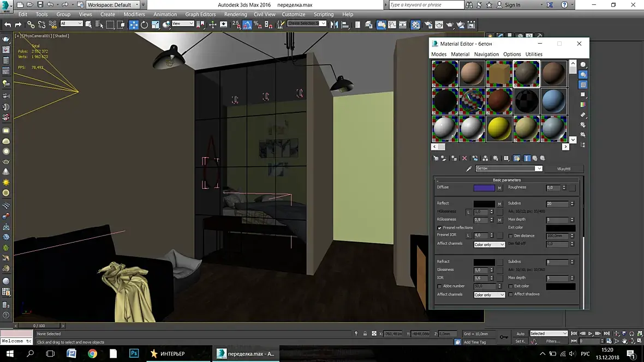Click the Go to End playback control
The width and height of the screenshot is (644, 362).
click(607, 334)
